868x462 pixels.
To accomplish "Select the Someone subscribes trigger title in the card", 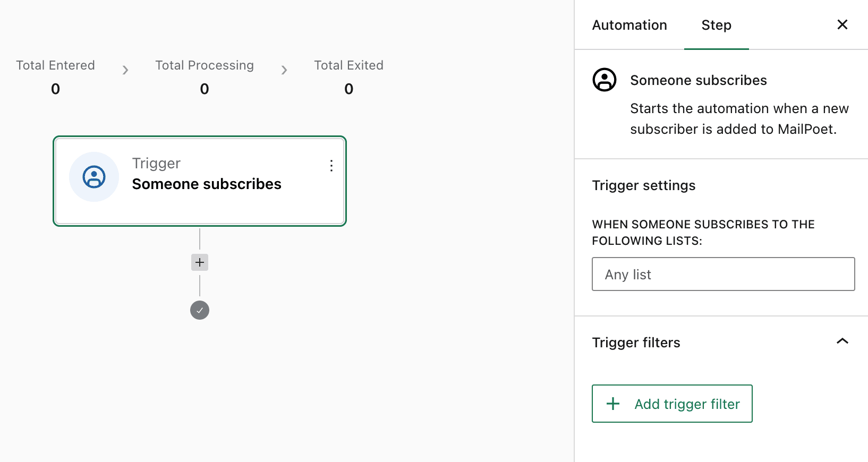I will pyautogui.click(x=207, y=184).
